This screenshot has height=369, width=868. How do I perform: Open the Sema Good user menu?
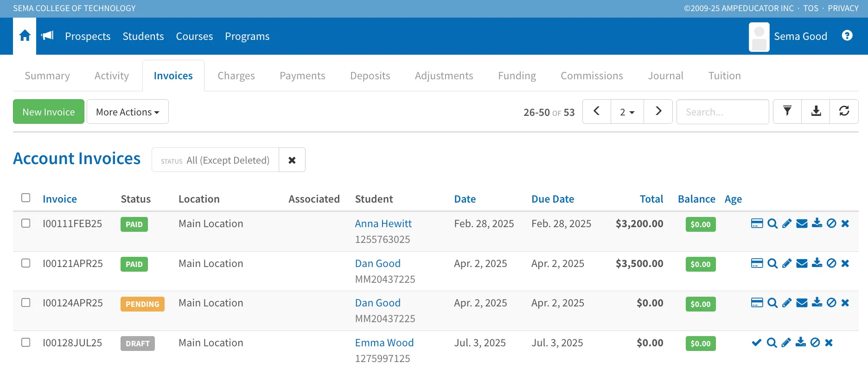coord(788,36)
